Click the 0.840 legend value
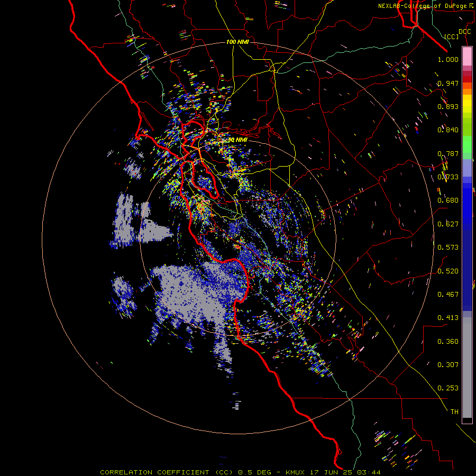 click(x=448, y=130)
